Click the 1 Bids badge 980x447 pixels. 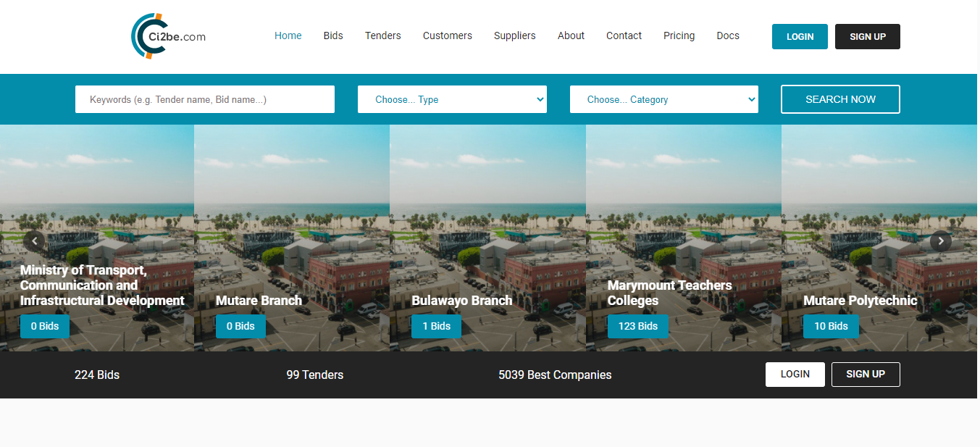[436, 326]
